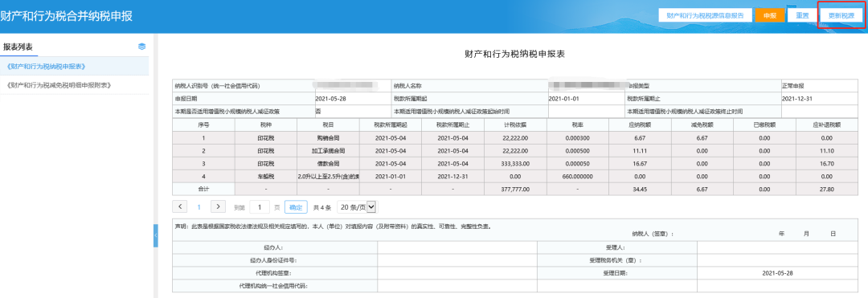
Task: Open 《财产和行为税减免税明细申报附表》 in the report list
Action: pos(74,85)
